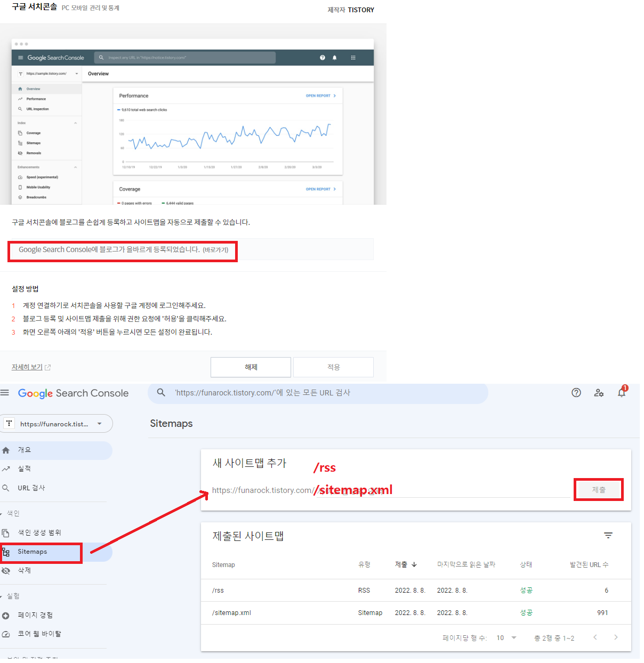Viewport: 644px width, 663px height.
Task: Click the 해제 button
Action: pos(251,367)
